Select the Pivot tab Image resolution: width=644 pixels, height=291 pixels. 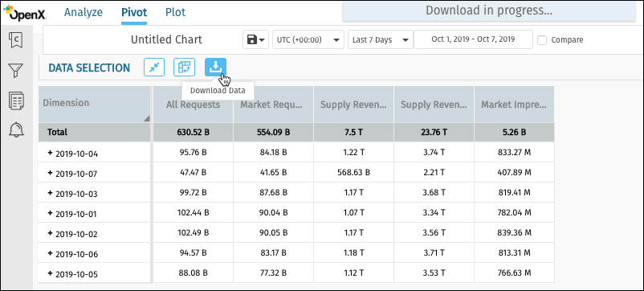tap(134, 12)
